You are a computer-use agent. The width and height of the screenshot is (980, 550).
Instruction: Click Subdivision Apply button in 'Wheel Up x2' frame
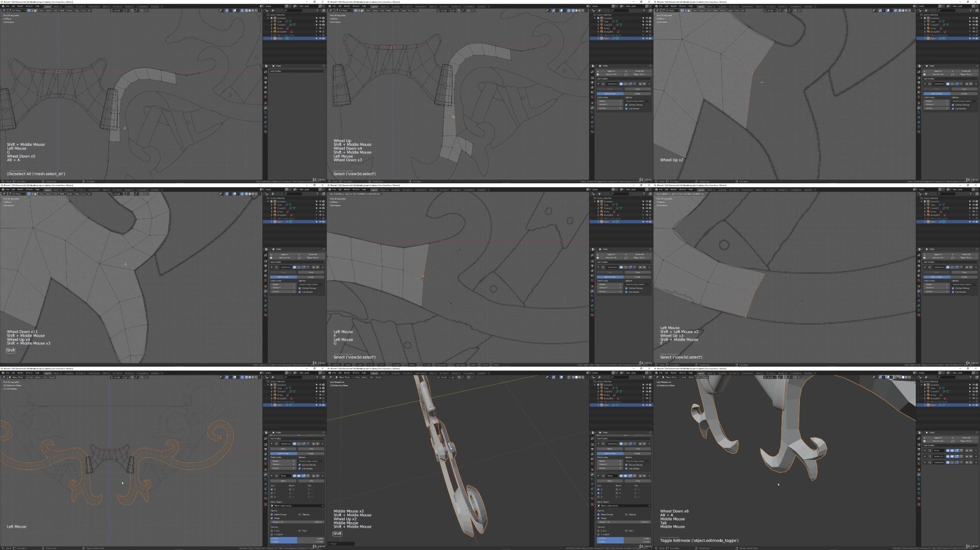pyautogui.click(x=936, y=89)
